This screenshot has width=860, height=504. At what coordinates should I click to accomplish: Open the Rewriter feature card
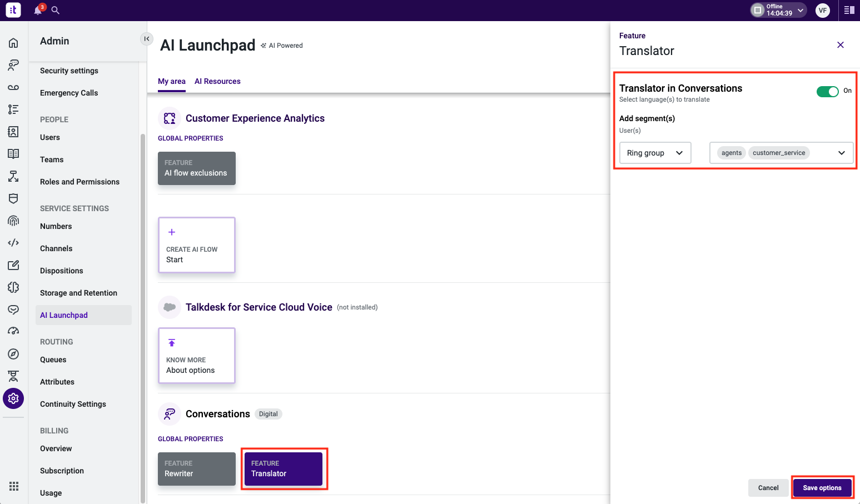click(197, 469)
